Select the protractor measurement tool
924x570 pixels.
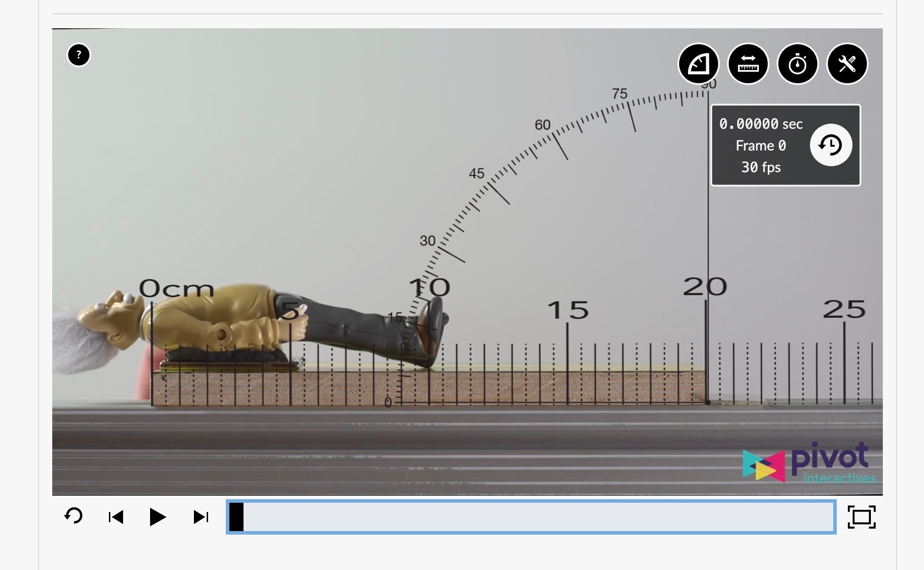pyautogui.click(x=699, y=64)
